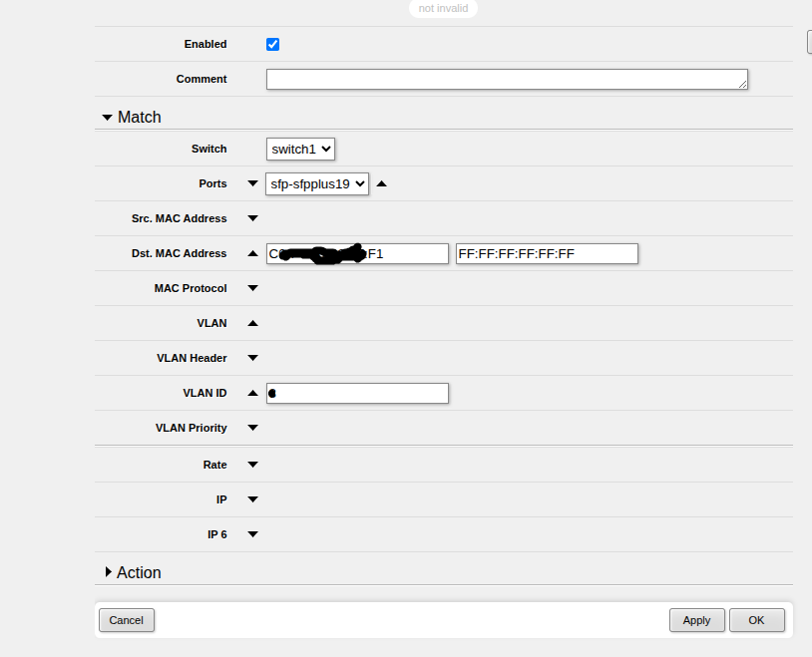Expand the Rate option
The image size is (812, 657).
click(252, 465)
